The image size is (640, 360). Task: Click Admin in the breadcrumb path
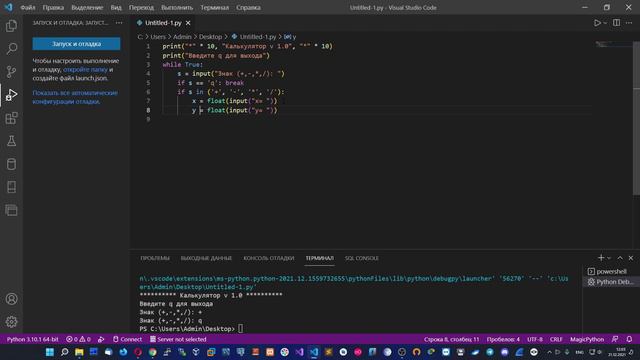point(182,37)
